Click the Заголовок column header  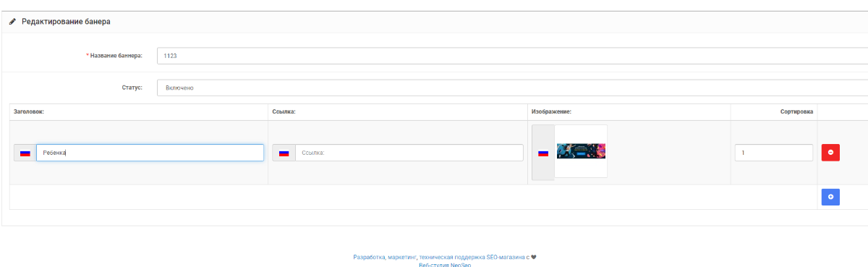[30, 111]
